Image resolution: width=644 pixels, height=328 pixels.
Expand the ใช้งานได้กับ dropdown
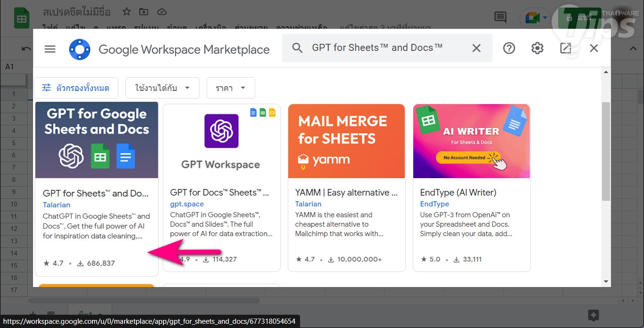tap(162, 88)
